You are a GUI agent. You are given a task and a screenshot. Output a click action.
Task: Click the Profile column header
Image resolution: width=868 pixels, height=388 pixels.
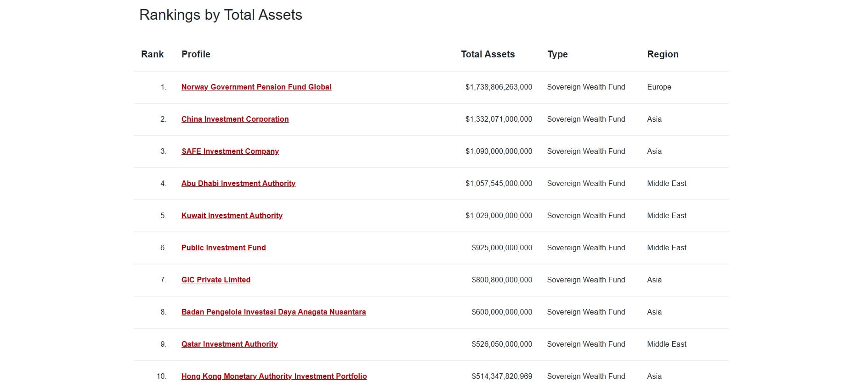196,54
